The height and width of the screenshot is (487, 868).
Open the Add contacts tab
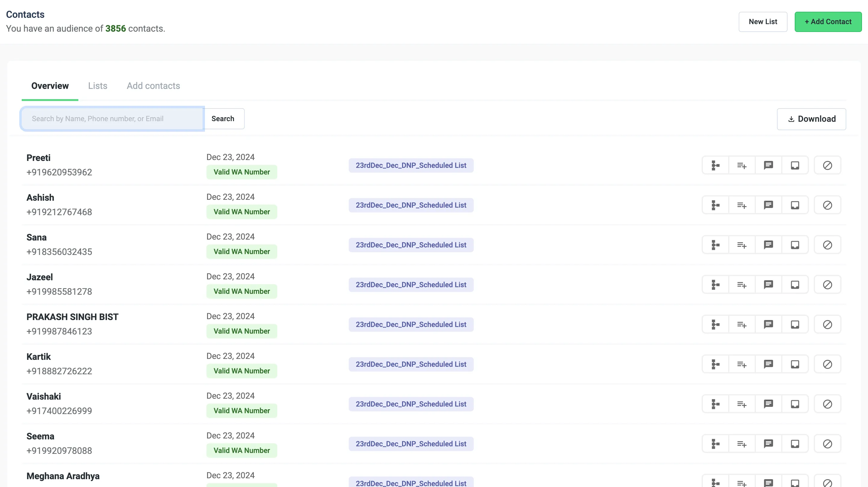click(x=153, y=86)
